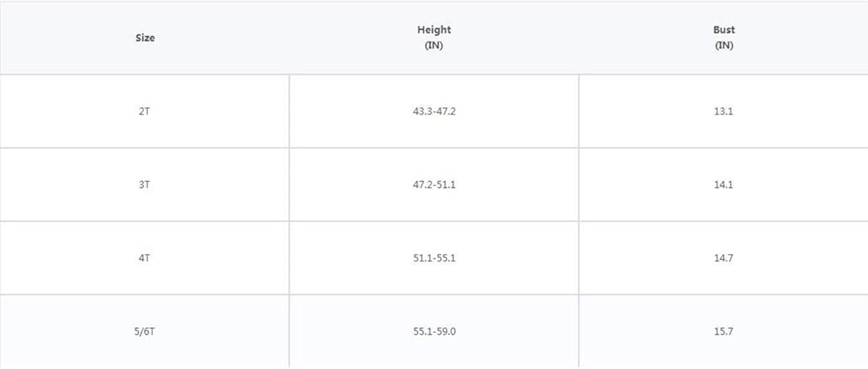Select the 5/6T size cell
The width and height of the screenshot is (868, 369).
click(x=145, y=331)
